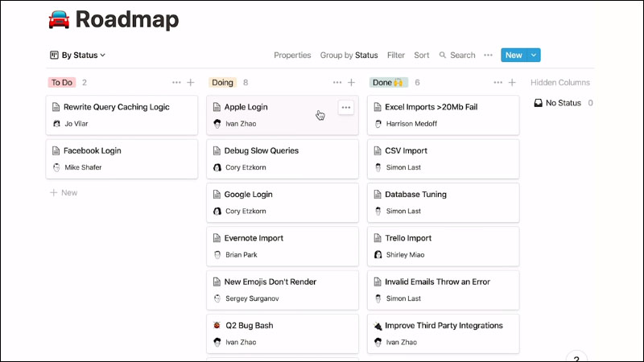Click the Search magnifier in toolbar
This screenshot has height=362, width=644.
(x=444, y=56)
